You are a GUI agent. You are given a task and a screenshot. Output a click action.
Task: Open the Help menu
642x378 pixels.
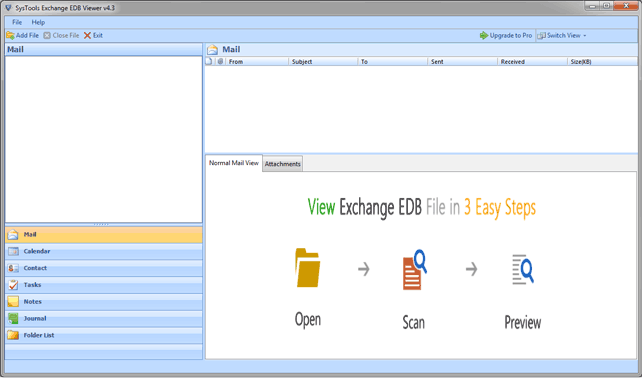38,22
